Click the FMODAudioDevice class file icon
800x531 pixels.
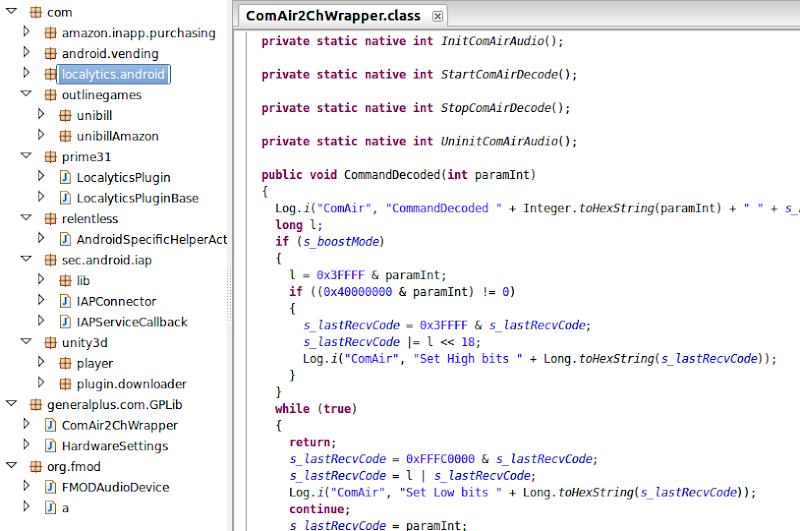click(51, 487)
